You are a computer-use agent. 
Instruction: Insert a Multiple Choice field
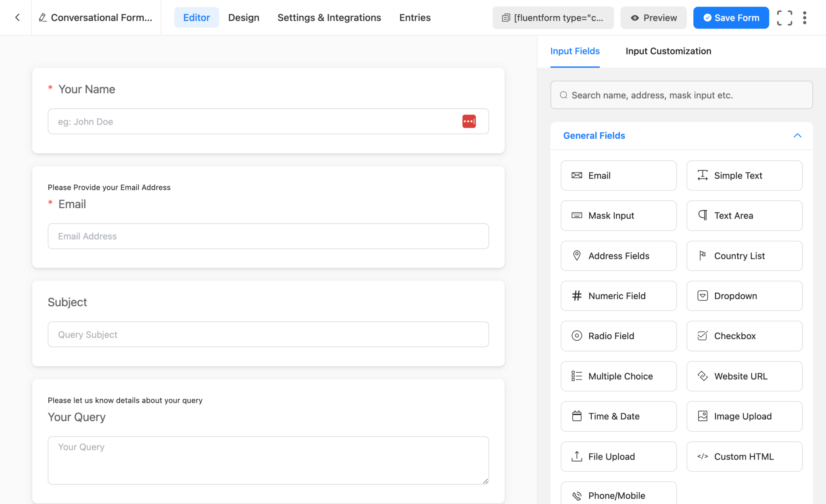click(x=618, y=376)
